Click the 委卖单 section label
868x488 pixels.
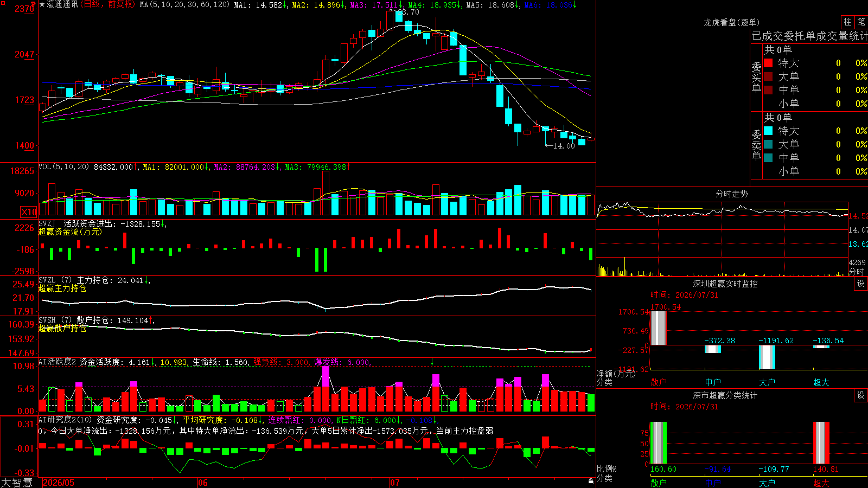pyautogui.click(x=756, y=145)
